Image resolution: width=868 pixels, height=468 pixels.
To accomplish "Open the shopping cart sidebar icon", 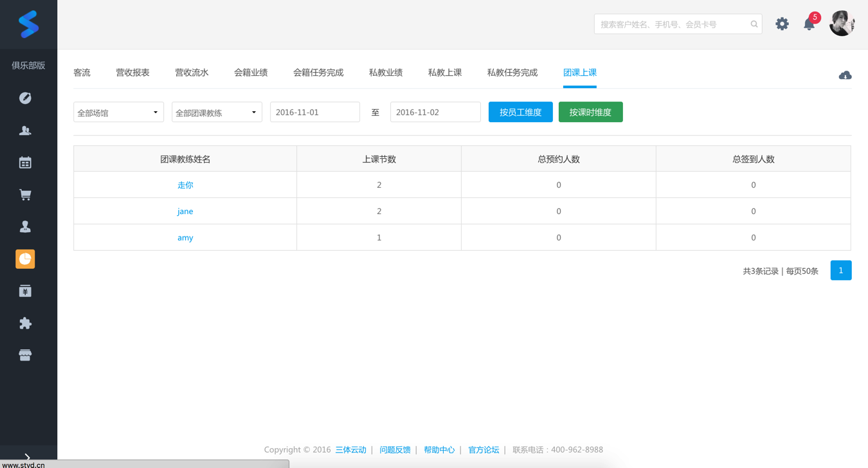I will [25, 195].
